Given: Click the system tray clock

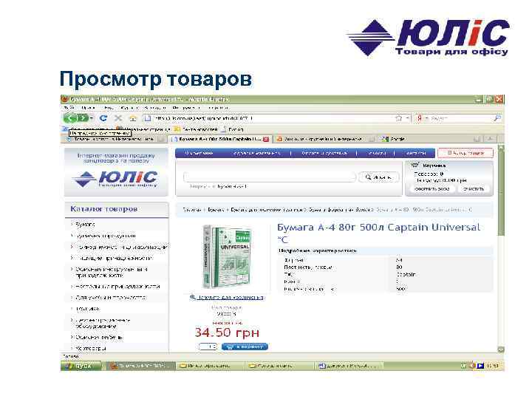Looking at the screenshot, I should pos(493,366).
